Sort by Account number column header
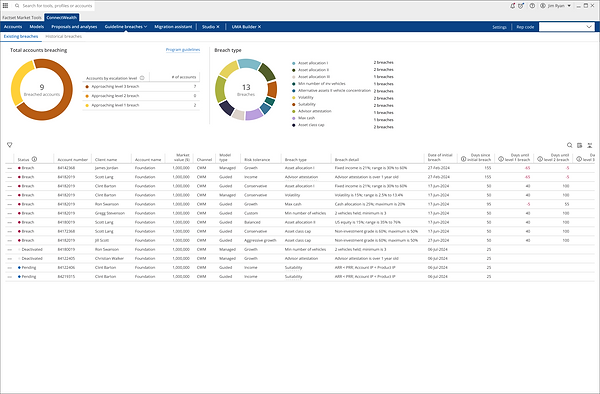 [x=73, y=160]
